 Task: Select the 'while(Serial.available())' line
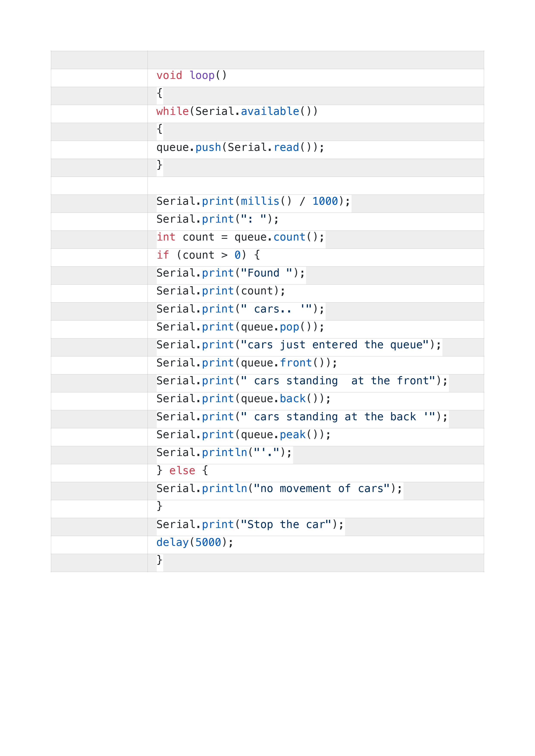pos(237,111)
